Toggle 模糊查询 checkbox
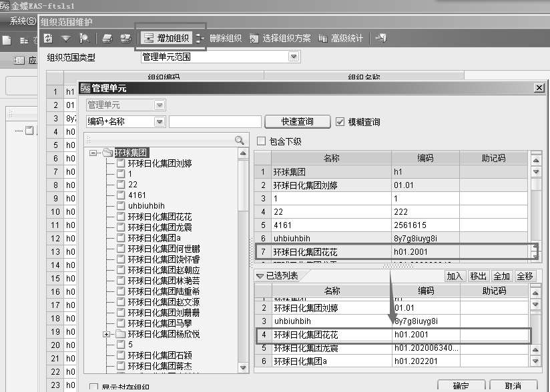The height and width of the screenshot is (392, 550). tap(340, 122)
